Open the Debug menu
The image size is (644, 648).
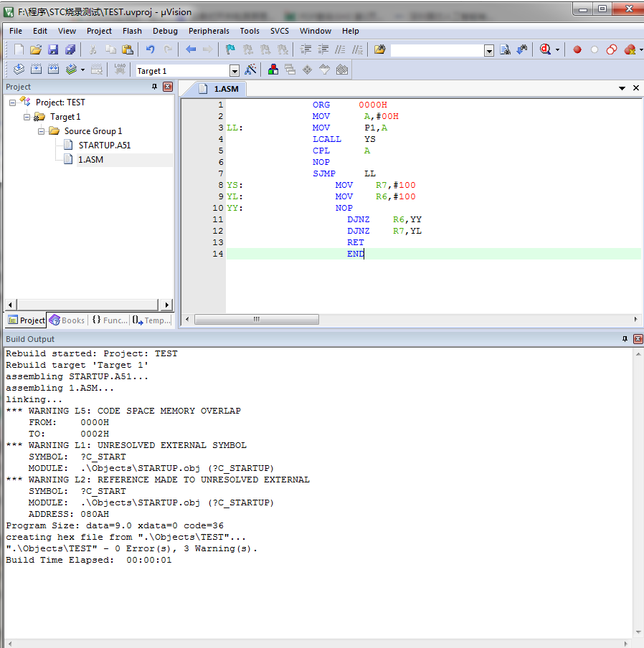point(165,31)
